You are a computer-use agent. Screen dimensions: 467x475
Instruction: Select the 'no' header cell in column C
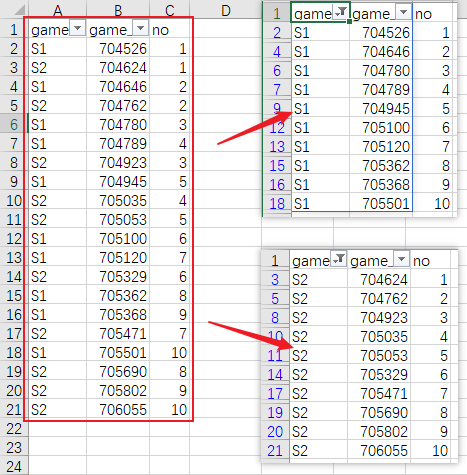click(170, 30)
